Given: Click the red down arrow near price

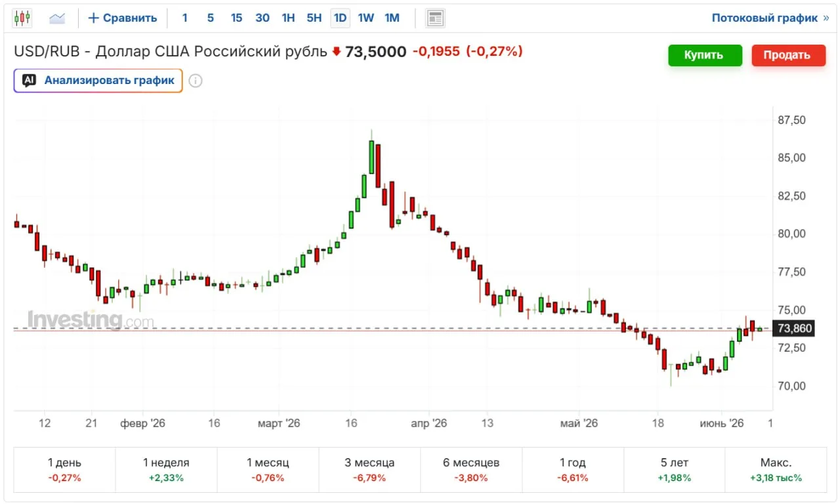Looking at the screenshot, I should point(337,51).
